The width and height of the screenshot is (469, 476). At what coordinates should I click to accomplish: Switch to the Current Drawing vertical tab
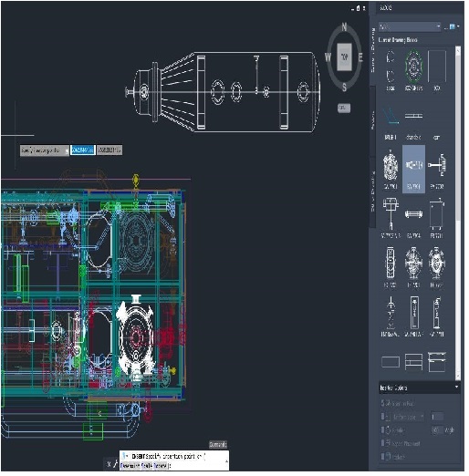click(372, 50)
